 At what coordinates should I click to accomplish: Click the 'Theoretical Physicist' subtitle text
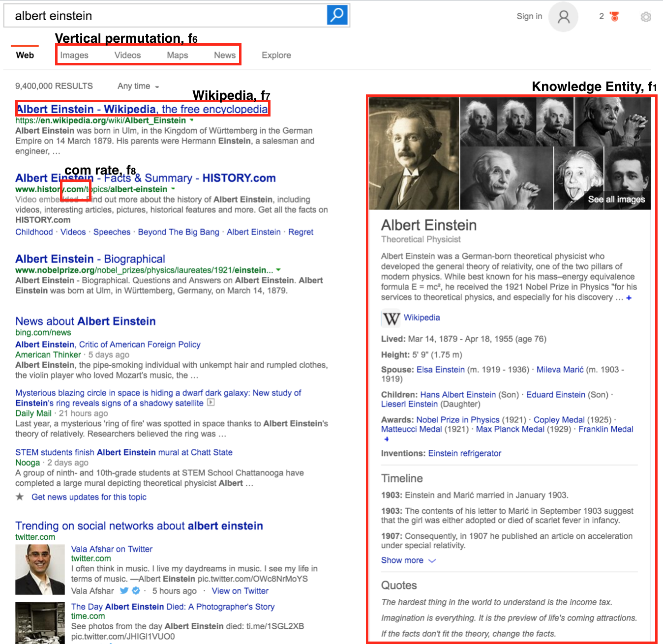tap(421, 239)
